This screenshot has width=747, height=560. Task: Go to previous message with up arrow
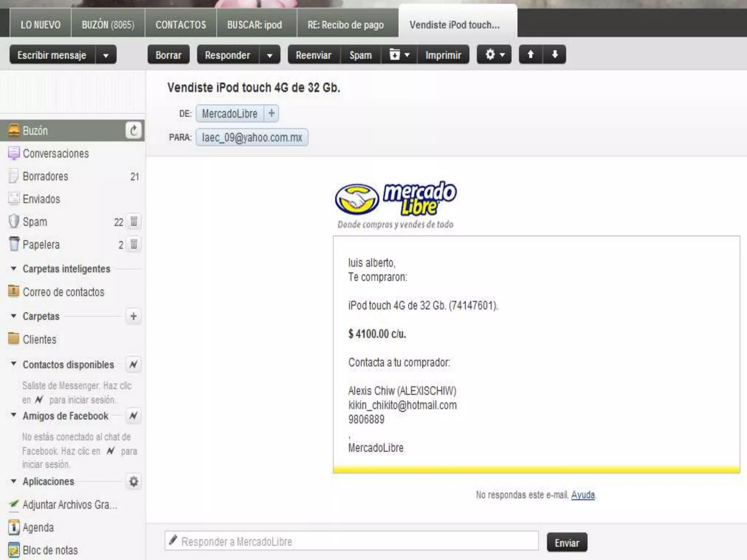[531, 55]
